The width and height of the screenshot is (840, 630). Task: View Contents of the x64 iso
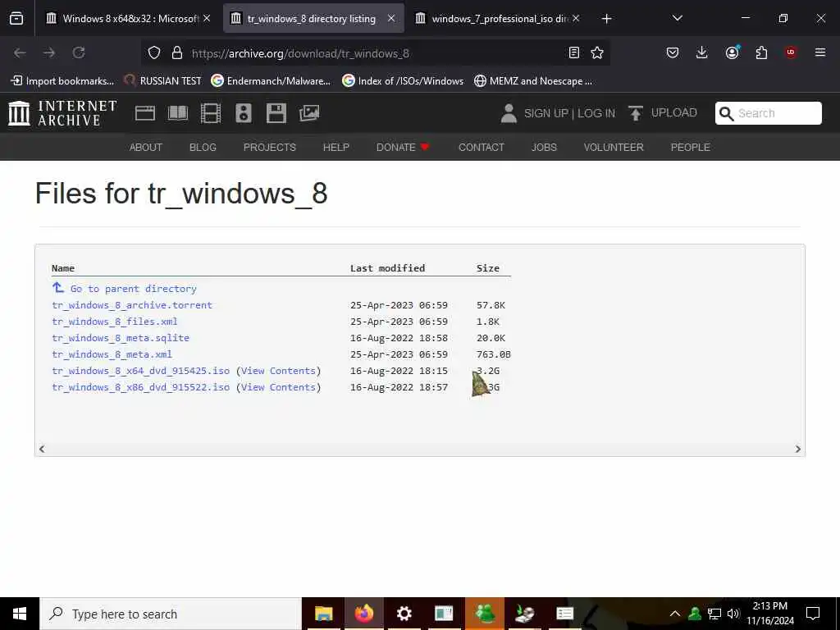[278, 371]
